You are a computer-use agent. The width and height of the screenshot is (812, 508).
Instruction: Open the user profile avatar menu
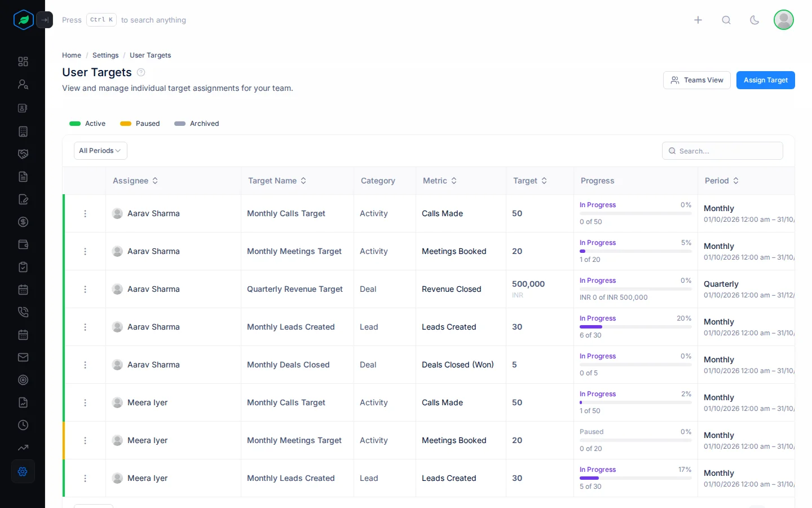click(x=784, y=20)
